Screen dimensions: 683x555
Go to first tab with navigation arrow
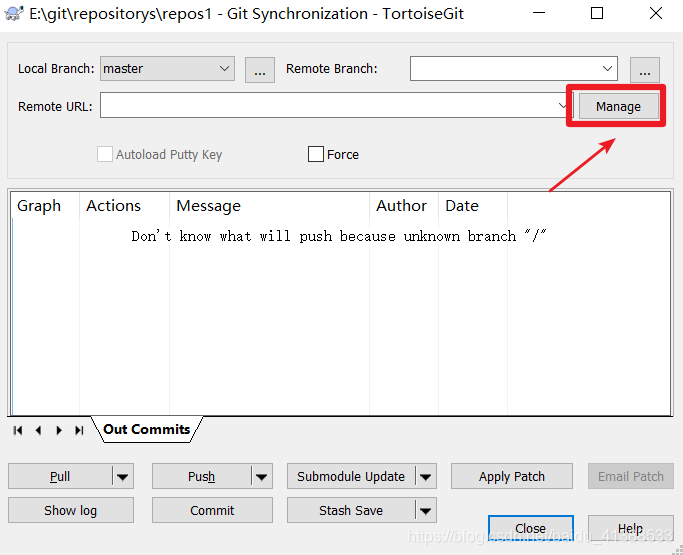[18, 430]
